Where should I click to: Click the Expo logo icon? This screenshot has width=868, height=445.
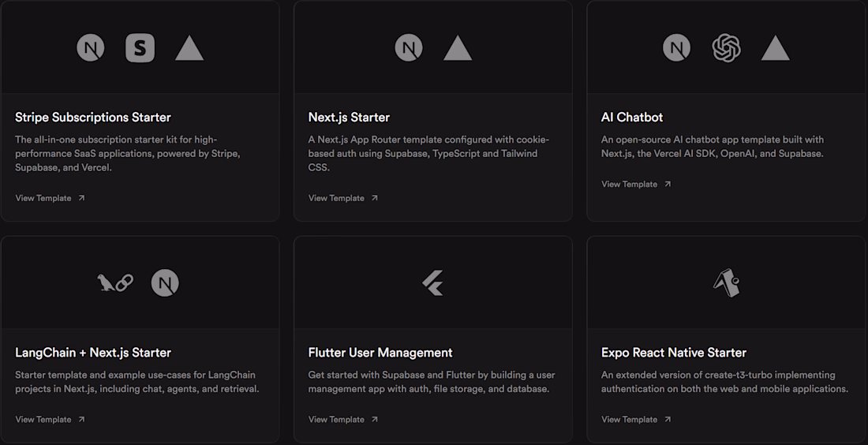point(726,282)
